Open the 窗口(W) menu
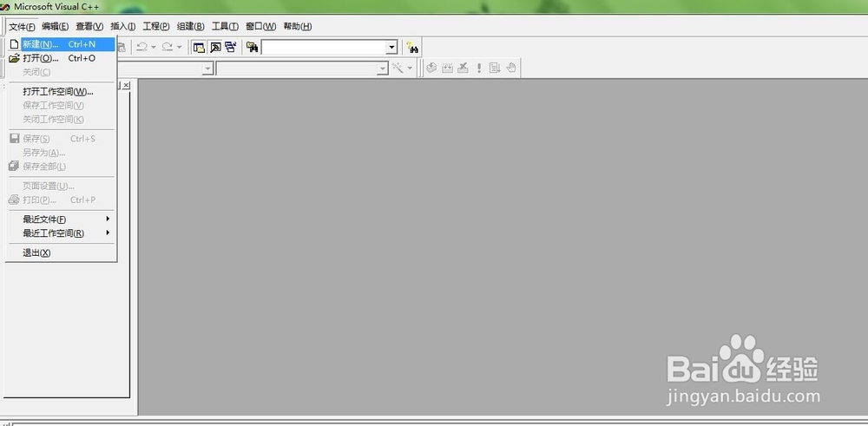This screenshot has width=868, height=426. coord(260,27)
